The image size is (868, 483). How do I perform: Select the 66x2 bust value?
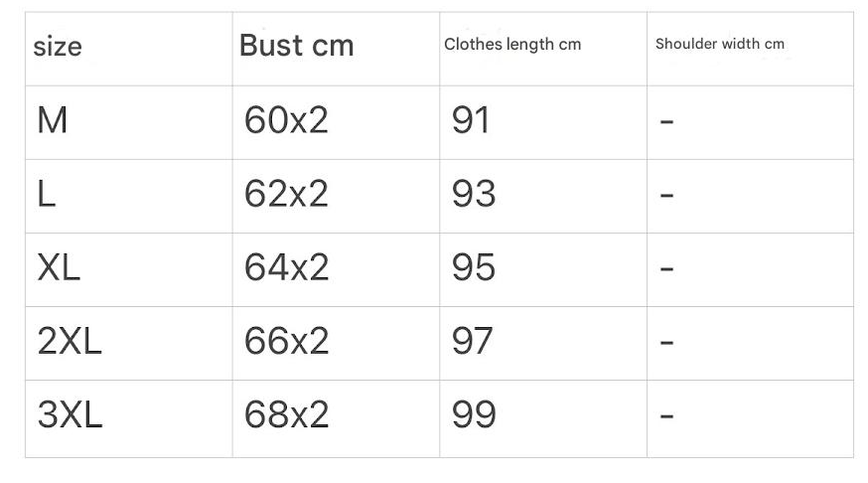click(x=286, y=341)
